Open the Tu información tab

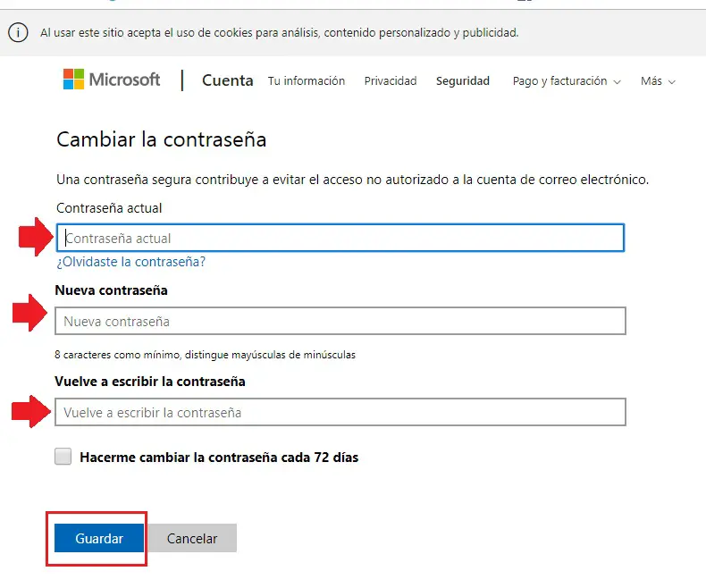click(x=307, y=81)
